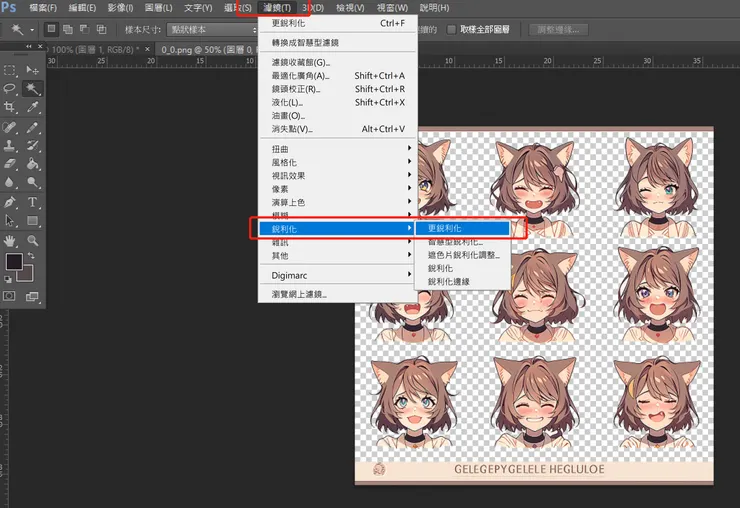Select the Rectangular Marquee tool
This screenshot has width=740, height=508.
point(9,70)
